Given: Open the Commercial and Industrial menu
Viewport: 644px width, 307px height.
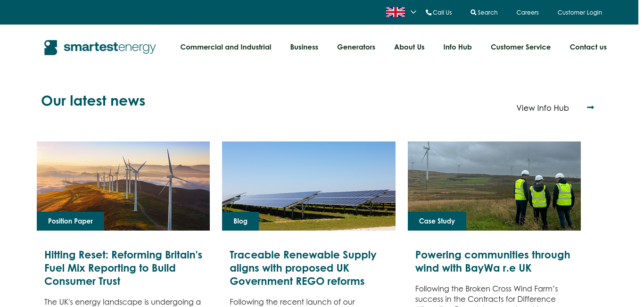Looking at the screenshot, I should (226, 47).
